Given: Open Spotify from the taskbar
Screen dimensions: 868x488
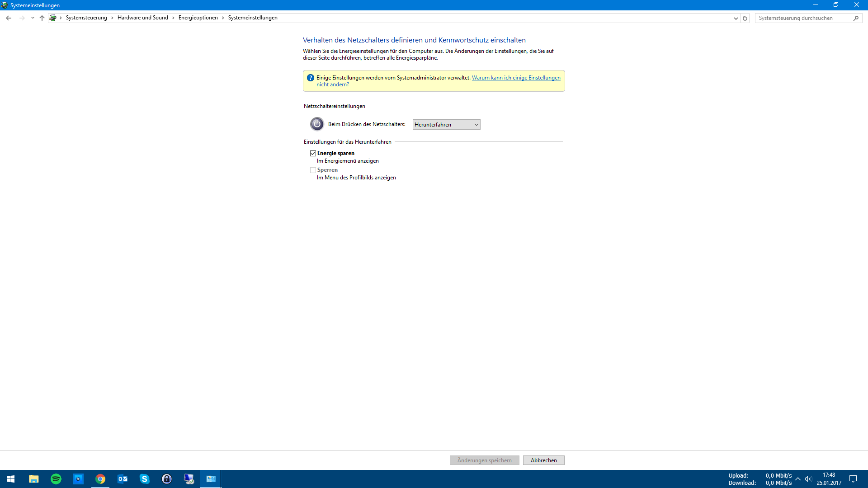Looking at the screenshot, I should pos(56,479).
